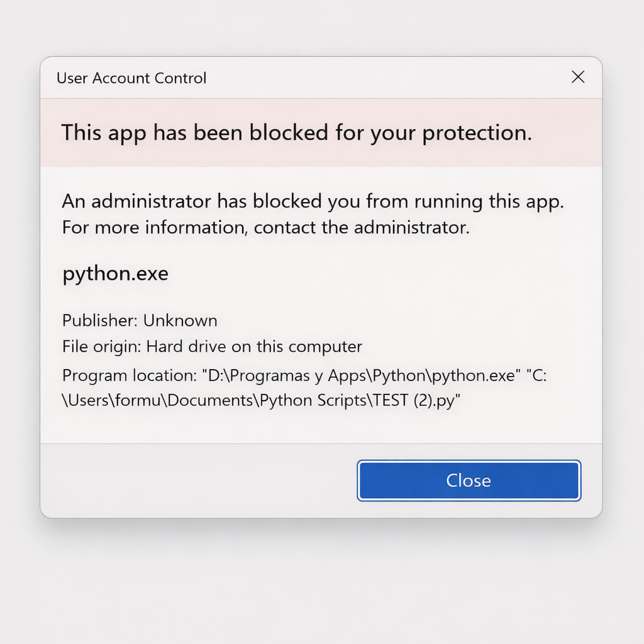Click the pink banner area right of the heading
This screenshot has width=644, height=644.
pyautogui.click(x=566, y=133)
